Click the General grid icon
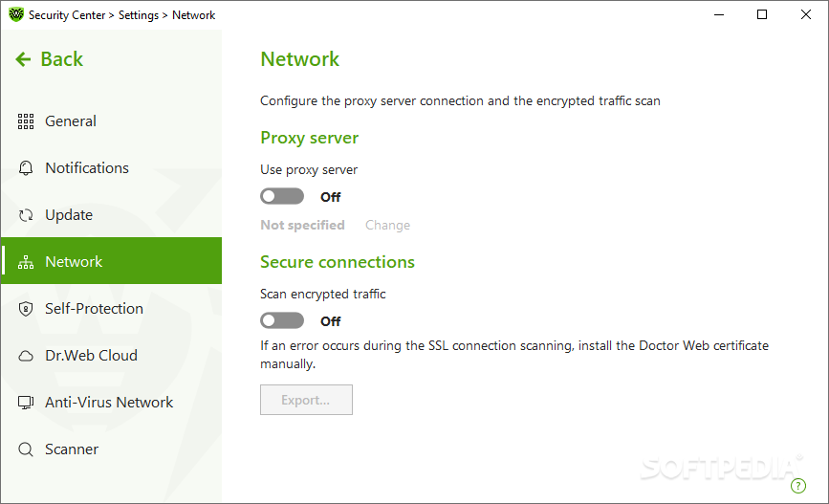This screenshot has width=829, height=504. [x=26, y=121]
